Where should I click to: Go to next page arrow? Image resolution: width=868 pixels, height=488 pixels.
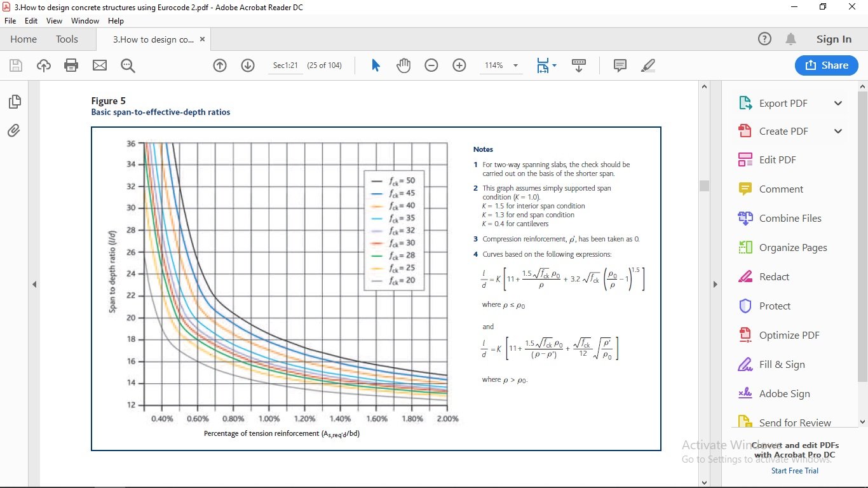(248, 65)
